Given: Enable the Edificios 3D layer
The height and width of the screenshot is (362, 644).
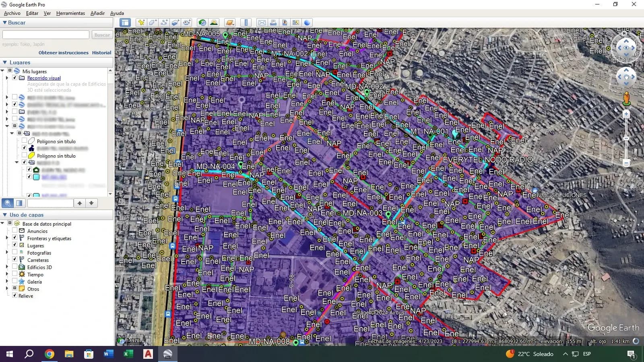Looking at the screenshot, I should [15, 267].
